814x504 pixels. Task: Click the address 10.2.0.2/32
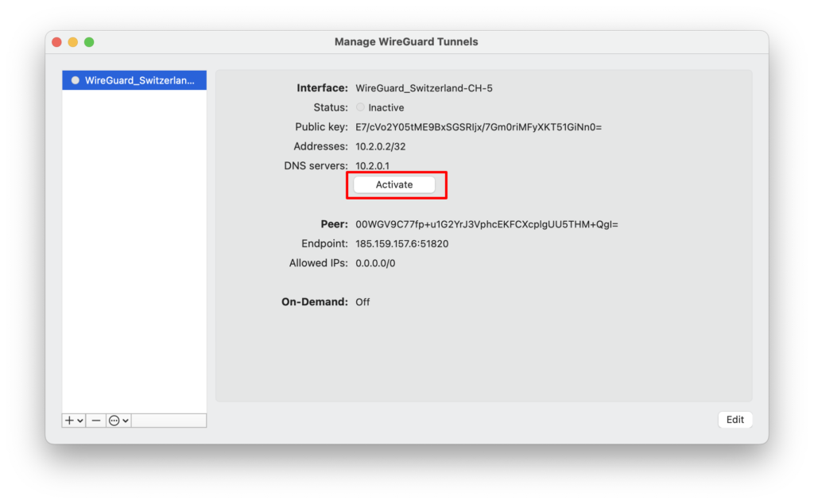click(x=381, y=146)
